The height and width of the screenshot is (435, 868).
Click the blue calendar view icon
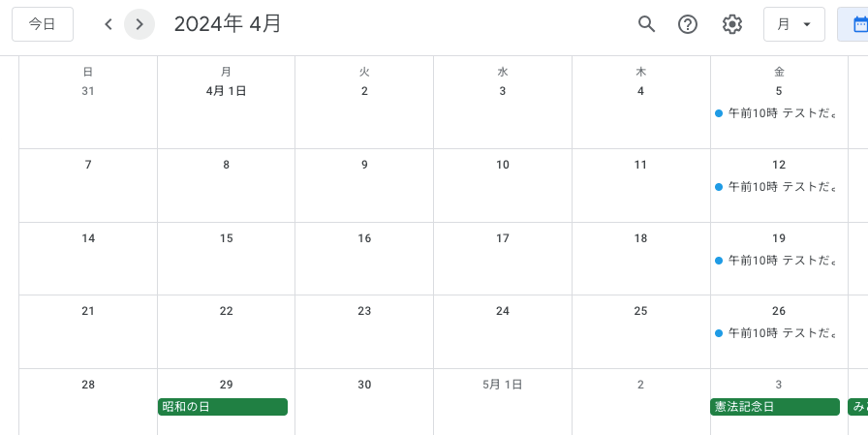click(857, 24)
